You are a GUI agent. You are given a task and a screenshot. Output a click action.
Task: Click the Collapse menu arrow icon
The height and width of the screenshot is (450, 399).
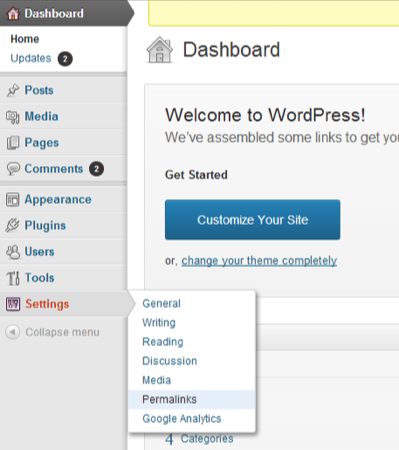[13, 332]
